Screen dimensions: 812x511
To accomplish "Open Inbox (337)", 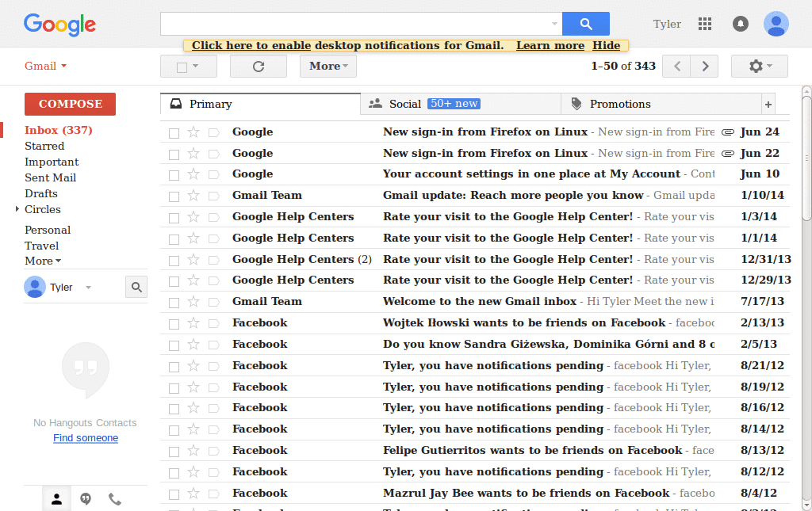I will coord(59,131).
